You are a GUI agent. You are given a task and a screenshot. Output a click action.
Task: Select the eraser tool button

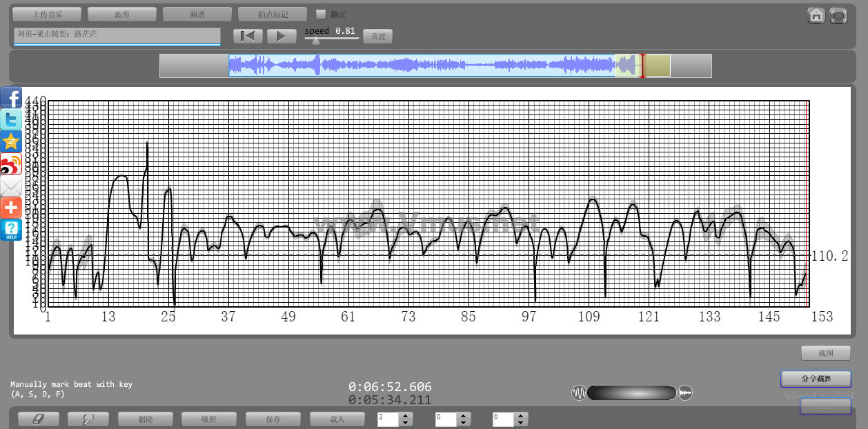pyautogui.click(x=39, y=419)
